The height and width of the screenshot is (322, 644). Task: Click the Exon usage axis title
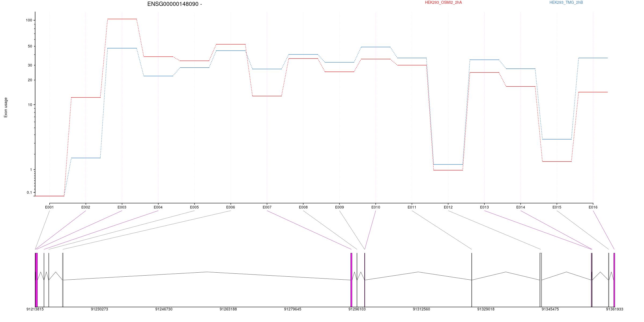tap(6, 107)
